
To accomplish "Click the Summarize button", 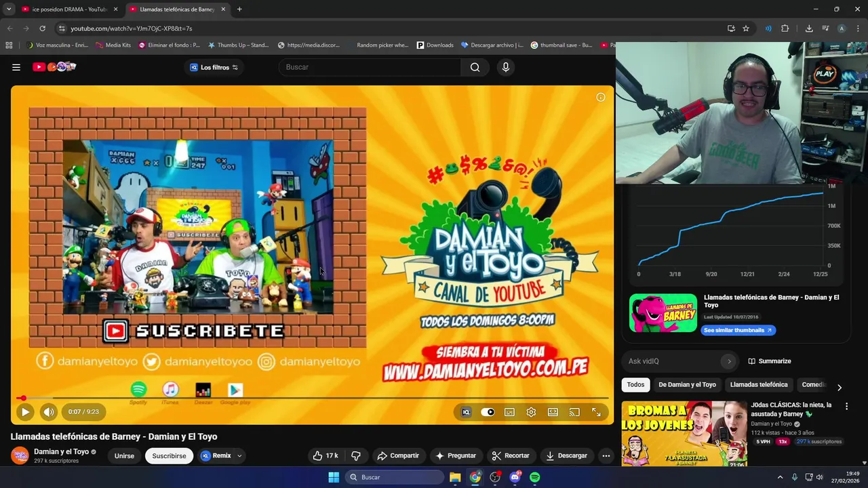I will pos(770,361).
